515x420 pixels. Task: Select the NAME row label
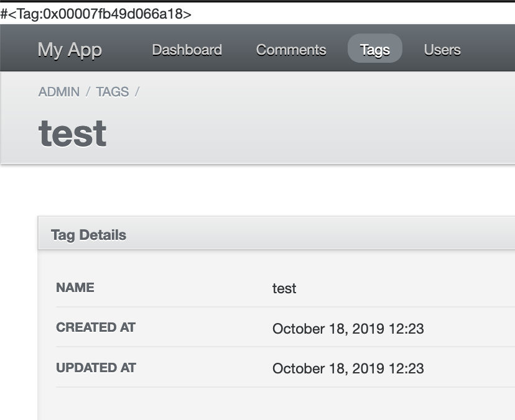(x=75, y=288)
